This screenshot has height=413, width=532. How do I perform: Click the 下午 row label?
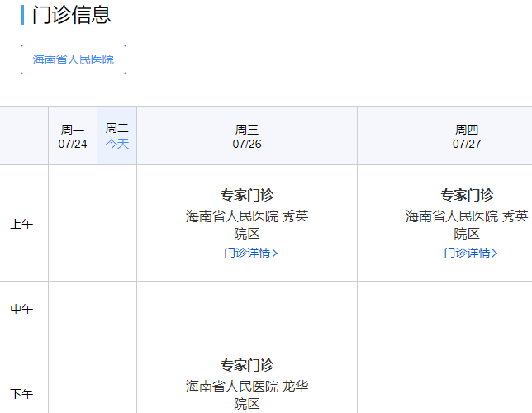[x=21, y=394]
